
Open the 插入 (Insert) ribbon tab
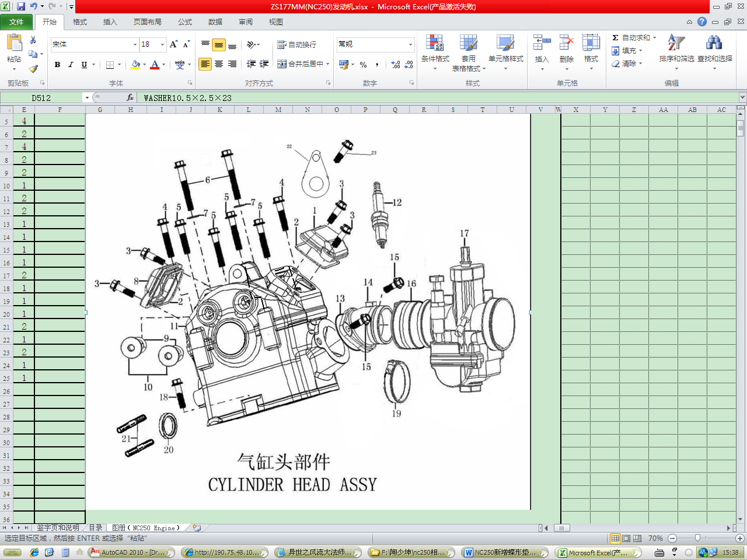(110, 22)
